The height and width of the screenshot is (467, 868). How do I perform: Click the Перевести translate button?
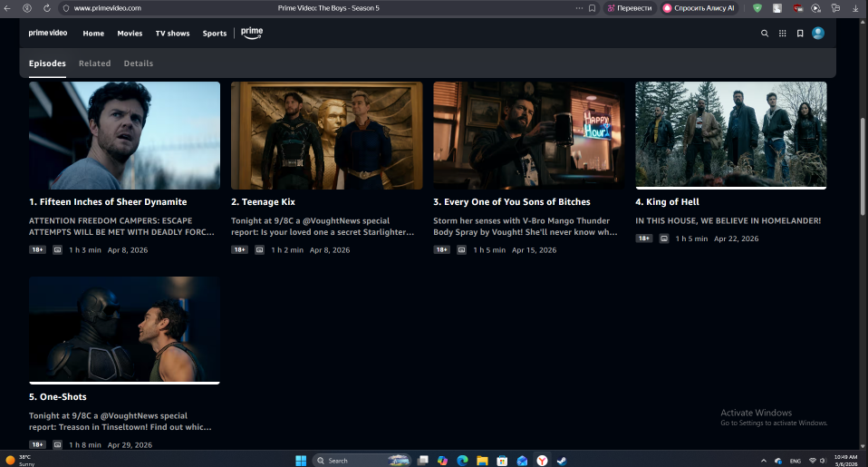point(630,8)
